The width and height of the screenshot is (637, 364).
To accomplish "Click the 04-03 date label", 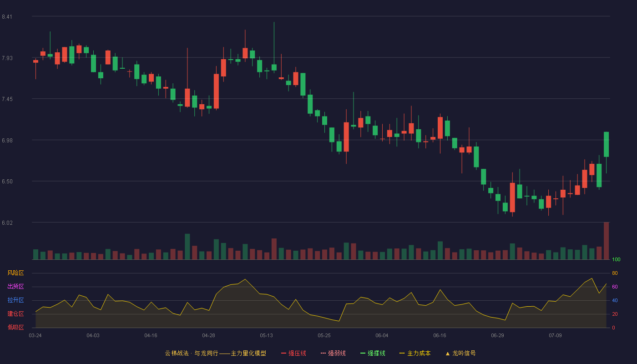I will coord(93,335).
